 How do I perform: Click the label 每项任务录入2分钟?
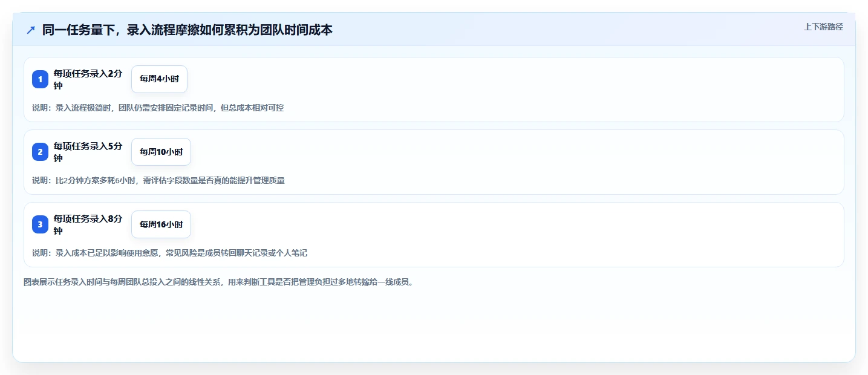tap(88, 79)
